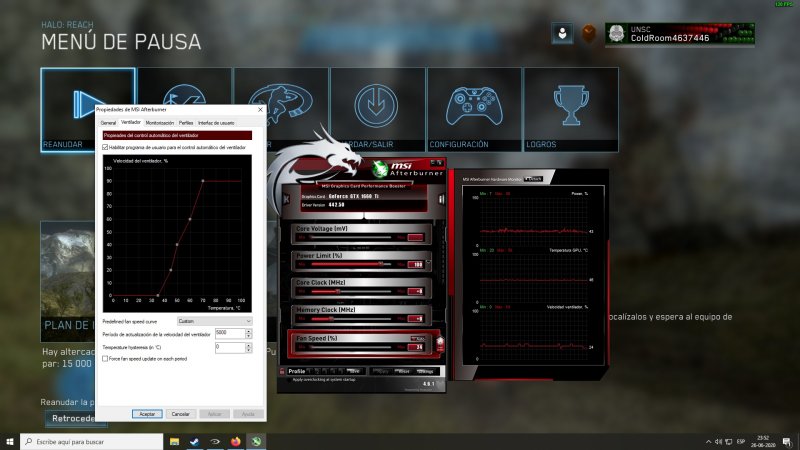Image resolution: width=800 pixels, height=450 pixels.
Task: Open the Logros trophy tile
Action: click(571, 109)
